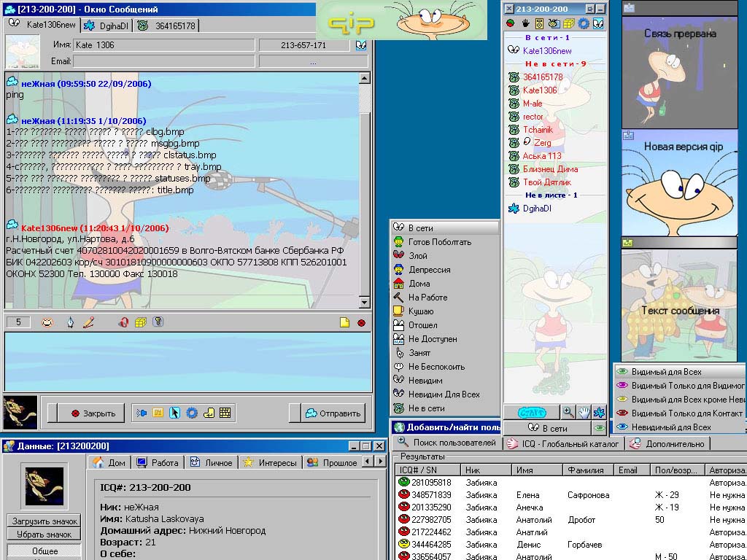The image size is (747, 560).
Task: Click the eyes icon at contact list toolbar end
Action: [x=598, y=23]
